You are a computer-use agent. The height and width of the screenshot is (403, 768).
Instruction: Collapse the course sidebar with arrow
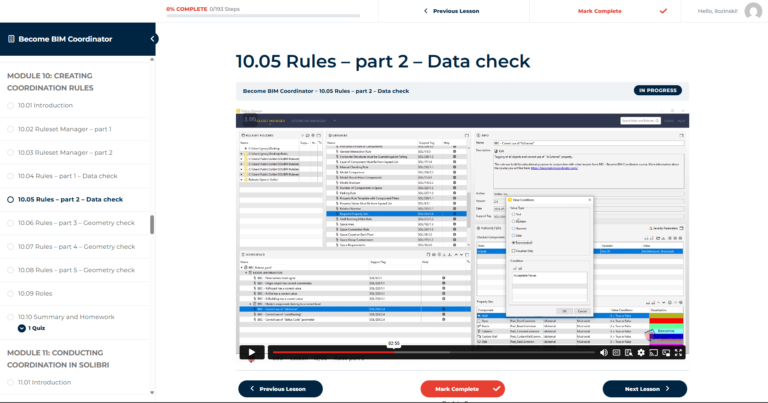(x=153, y=39)
